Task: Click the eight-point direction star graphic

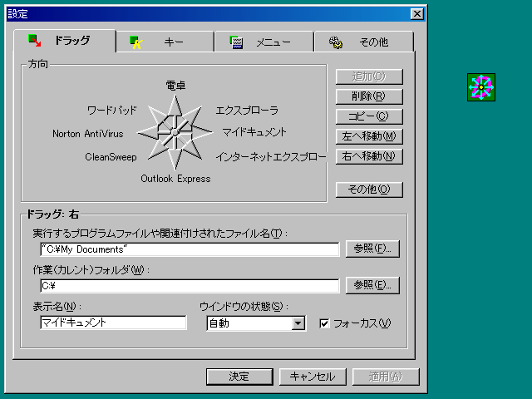Action: coord(175,132)
